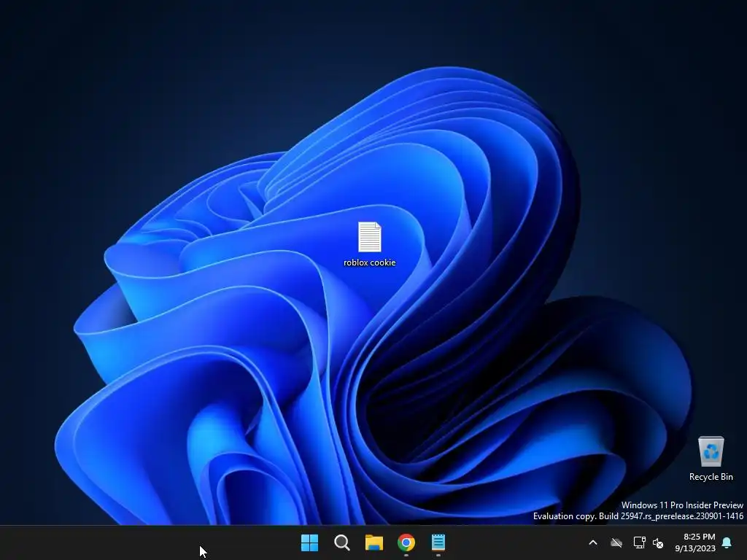Launch File Explorer from taskbar
This screenshot has width=747, height=560.
point(374,542)
